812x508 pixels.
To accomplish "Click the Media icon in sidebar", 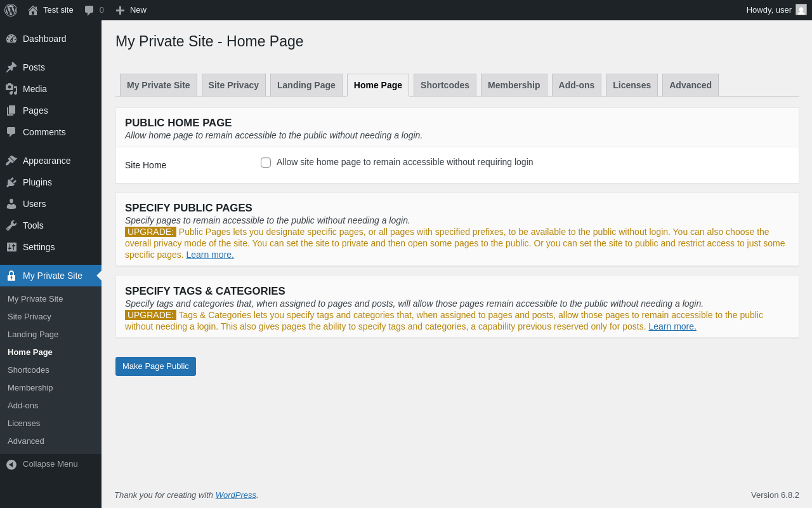I will (11, 89).
